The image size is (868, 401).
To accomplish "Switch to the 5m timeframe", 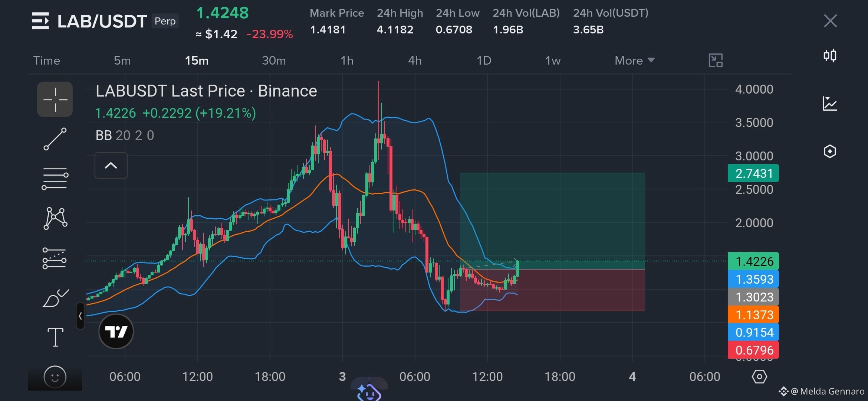I will (122, 61).
